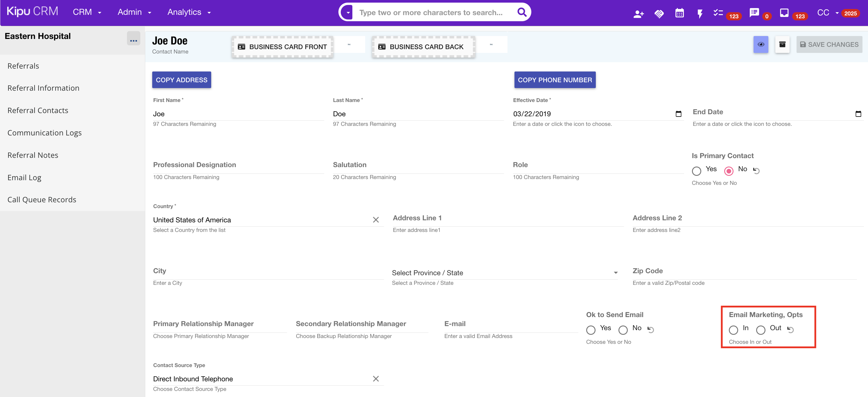Select In for Email Marketing Opts
Image resolution: width=868 pixels, height=397 pixels.
click(x=733, y=330)
